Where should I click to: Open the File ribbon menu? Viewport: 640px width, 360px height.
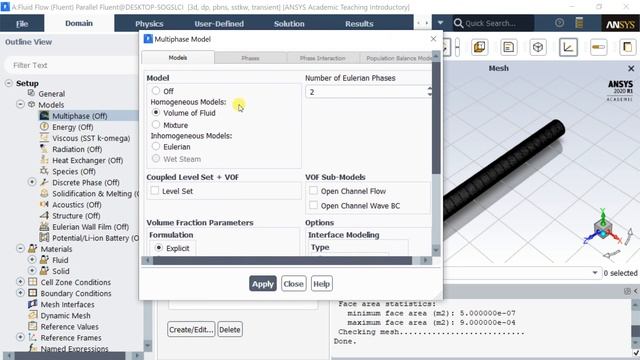22,24
